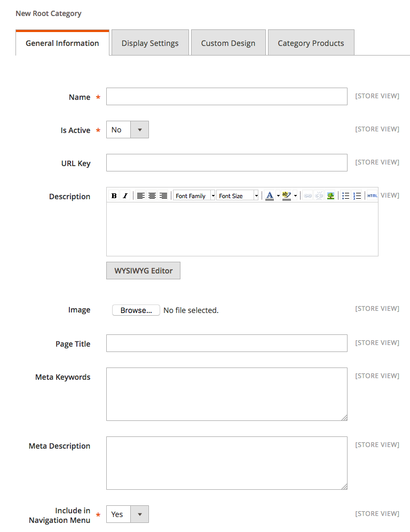Open the Is Active dropdown

point(139,129)
